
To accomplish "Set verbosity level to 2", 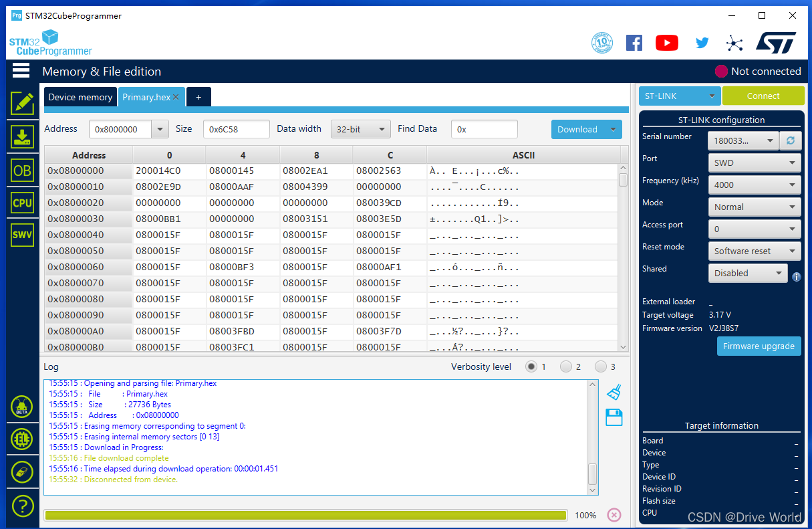I will [x=566, y=366].
